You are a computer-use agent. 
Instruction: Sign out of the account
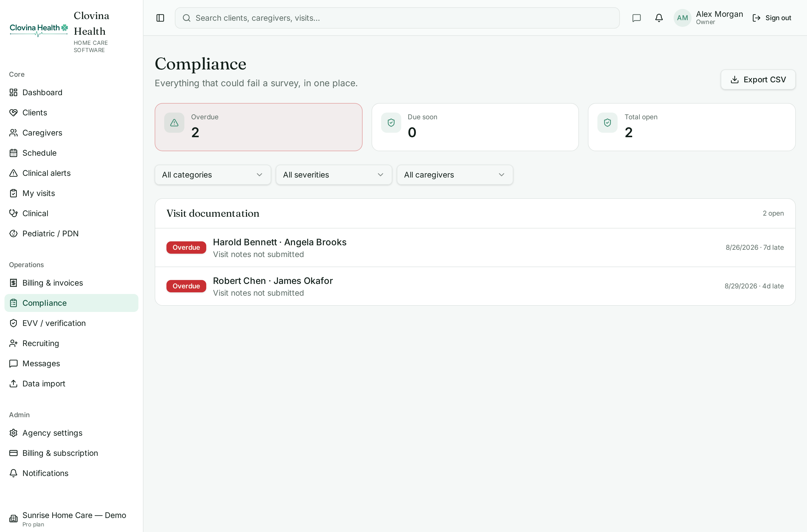pyautogui.click(x=772, y=18)
